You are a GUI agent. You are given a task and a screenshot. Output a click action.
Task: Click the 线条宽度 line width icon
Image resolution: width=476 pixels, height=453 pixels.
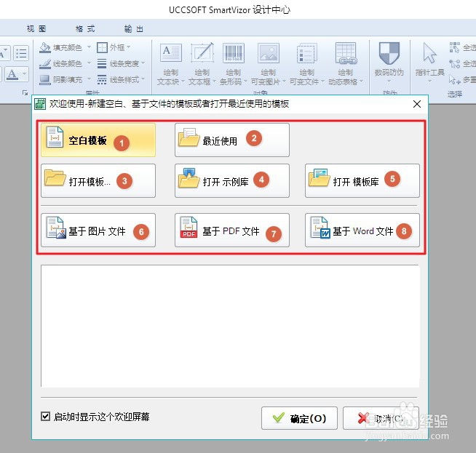point(102,63)
